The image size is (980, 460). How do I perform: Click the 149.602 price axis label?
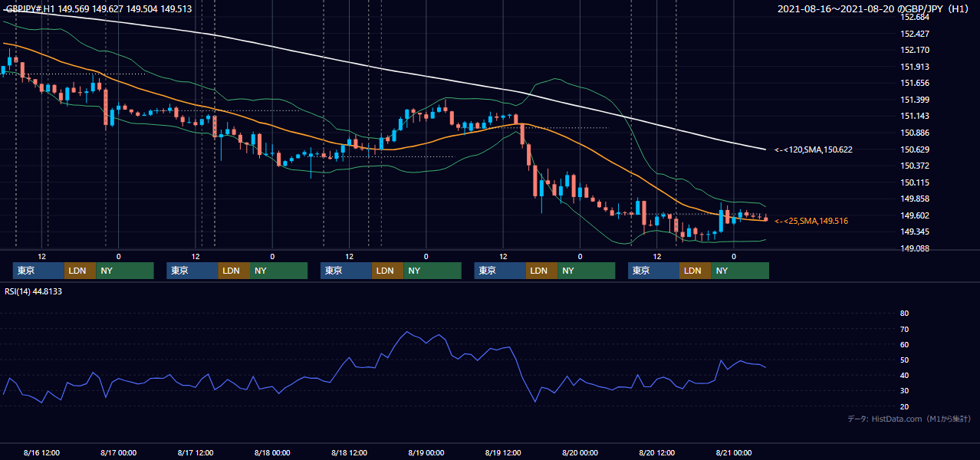click(x=915, y=215)
